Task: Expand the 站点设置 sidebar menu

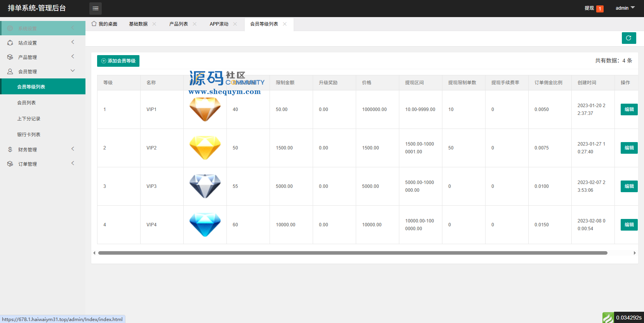Action: (43, 43)
